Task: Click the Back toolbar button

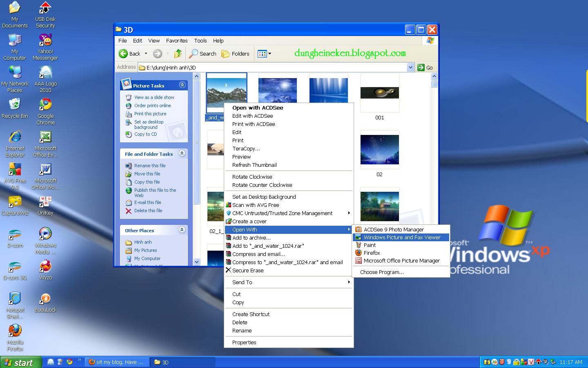Action: 129,54
